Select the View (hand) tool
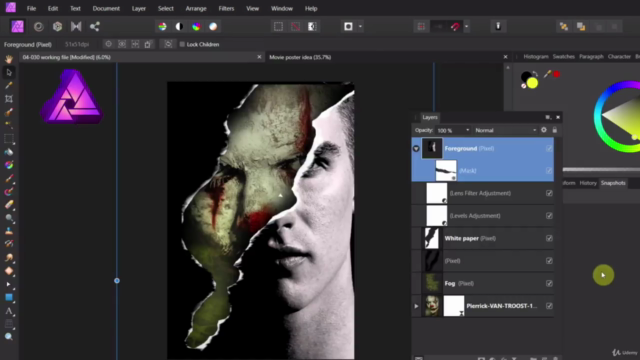This screenshot has width=640, height=360. coord(9,59)
